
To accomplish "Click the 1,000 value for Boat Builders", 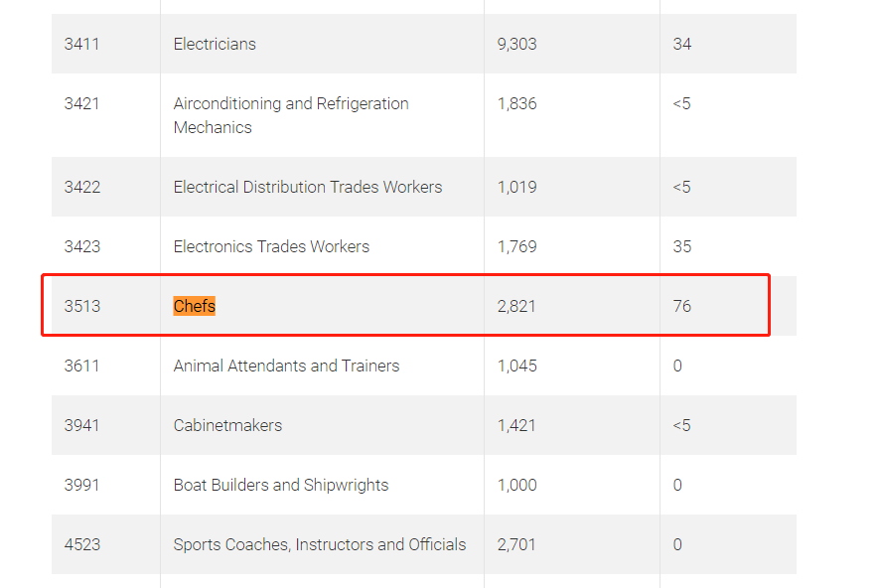I will pos(516,485).
